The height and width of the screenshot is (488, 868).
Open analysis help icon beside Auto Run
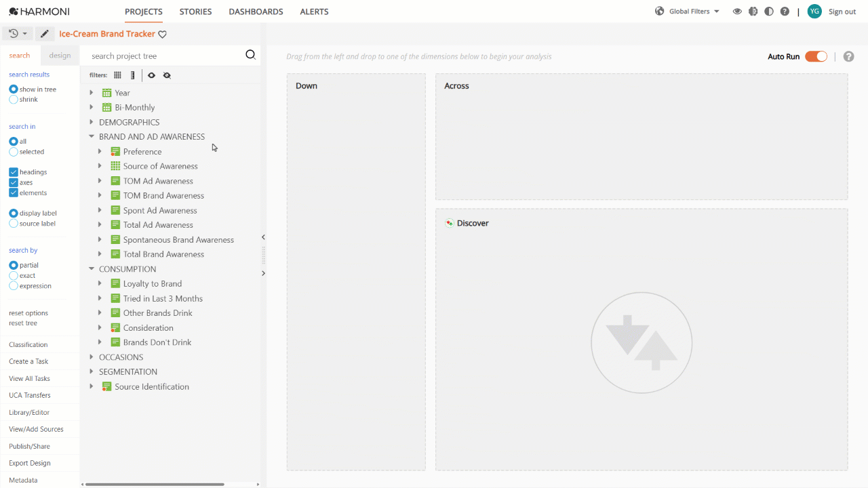[848, 56]
